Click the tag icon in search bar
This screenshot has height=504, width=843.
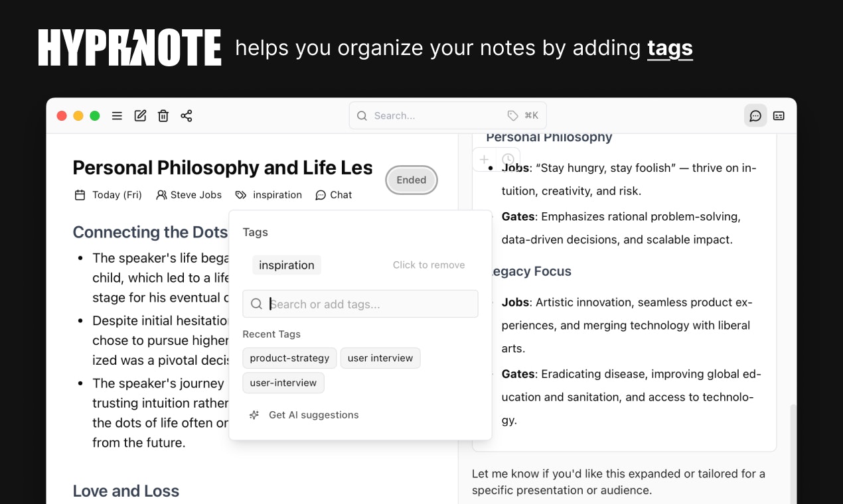[x=512, y=115]
